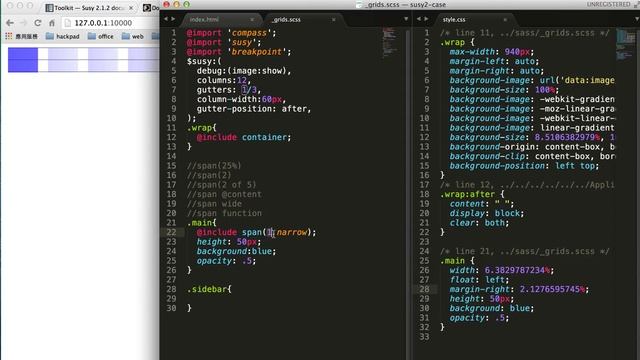Click the "//span @content" comment
The width and height of the screenshot is (640, 360).
(224, 194)
